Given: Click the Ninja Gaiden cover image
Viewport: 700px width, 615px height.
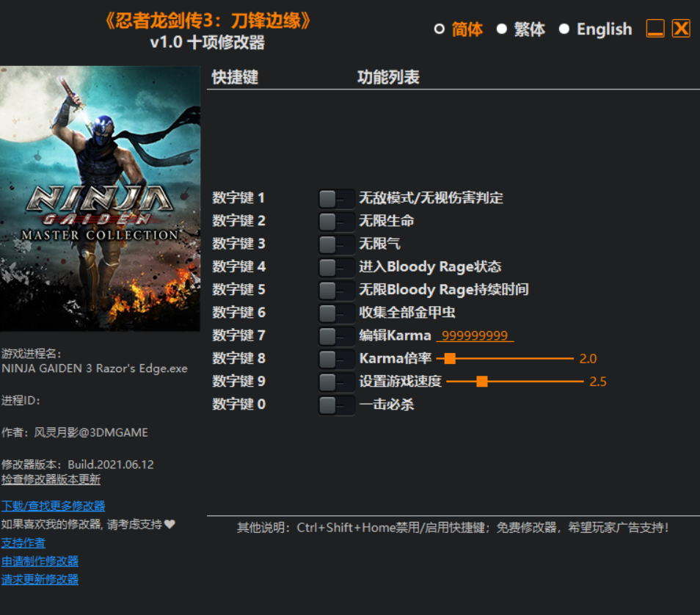Looking at the screenshot, I should (x=100, y=199).
